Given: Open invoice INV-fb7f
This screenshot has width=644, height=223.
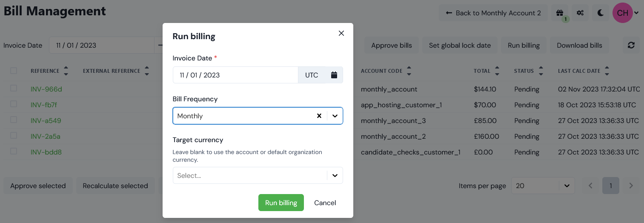Looking at the screenshot, I should 44,105.
